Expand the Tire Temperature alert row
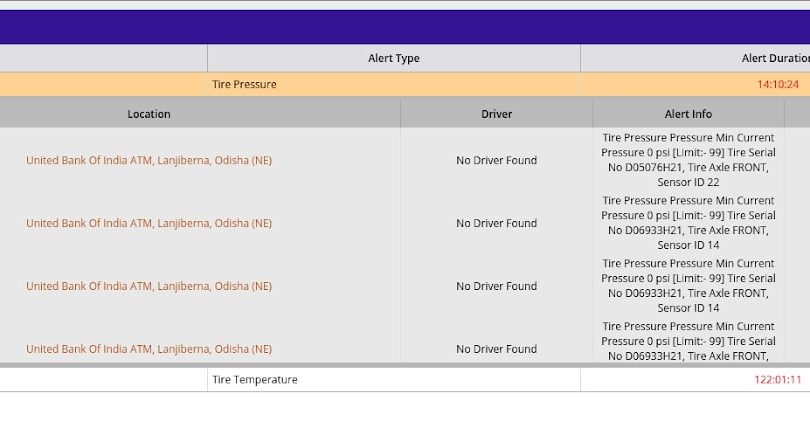Image resolution: width=810 pixels, height=435 pixels. point(254,380)
